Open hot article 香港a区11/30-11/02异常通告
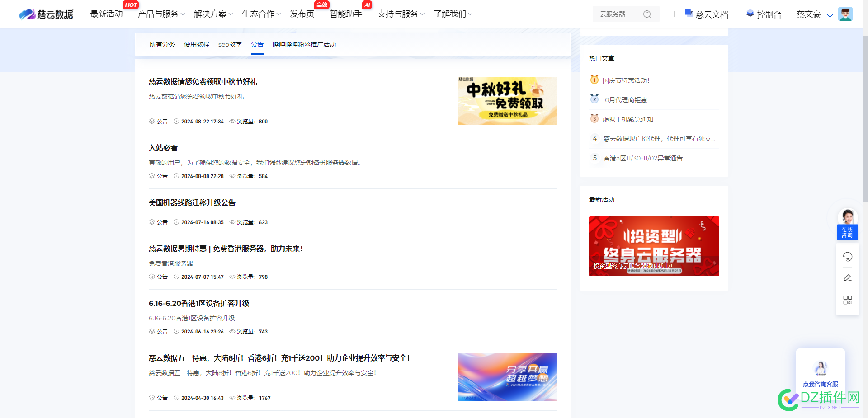 click(643, 158)
